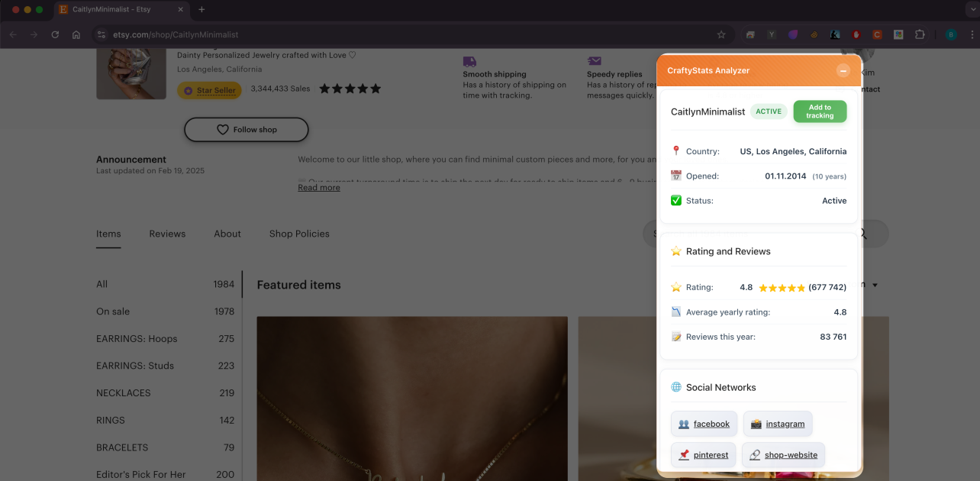980x481 pixels.
Task: Select the BRACELETS category
Action: 166,447
